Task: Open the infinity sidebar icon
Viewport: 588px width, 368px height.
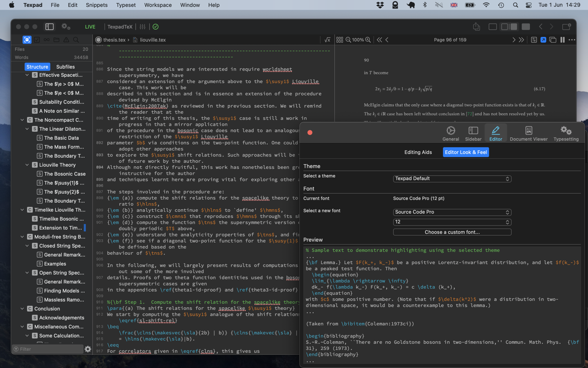Action: pyautogui.click(x=47, y=40)
